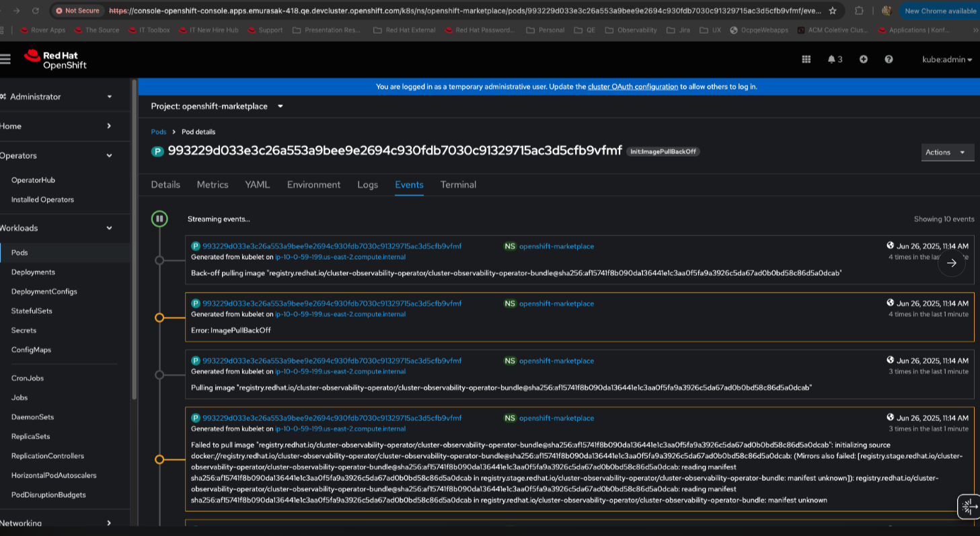
Task: Click the "Error: ImagePullBackOff" event message
Action: tap(231, 330)
